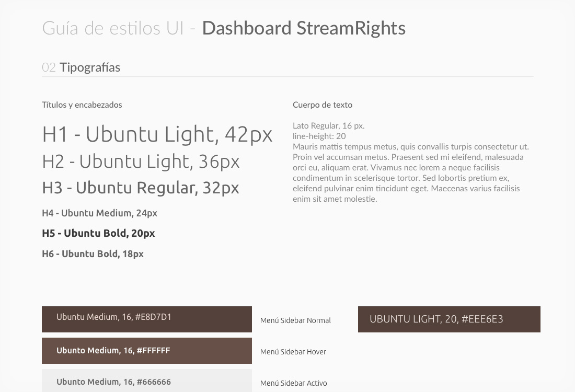Click the Títulos y encabezados label
The width and height of the screenshot is (575, 392).
point(82,105)
